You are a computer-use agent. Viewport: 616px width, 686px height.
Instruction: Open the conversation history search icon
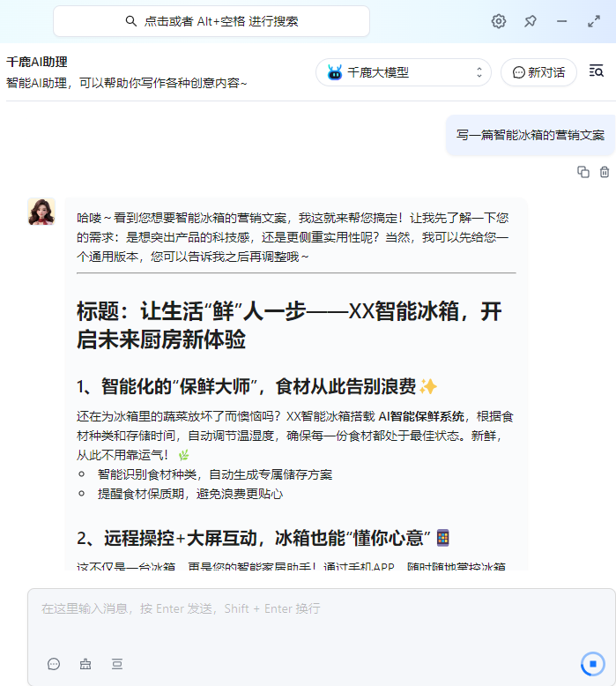pos(597,72)
